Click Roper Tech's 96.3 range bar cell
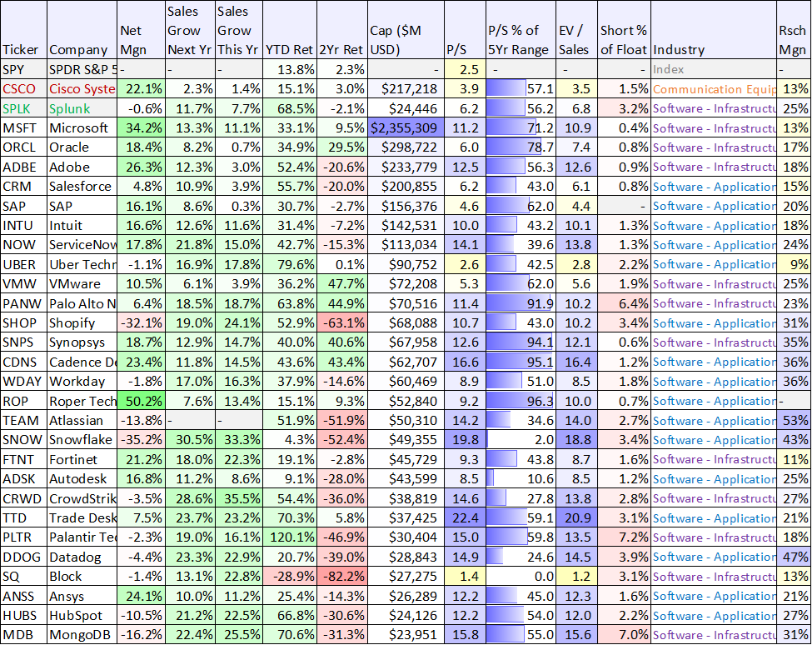Image resolution: width=812 pixels, height=645 pixels. click(521, 401)
